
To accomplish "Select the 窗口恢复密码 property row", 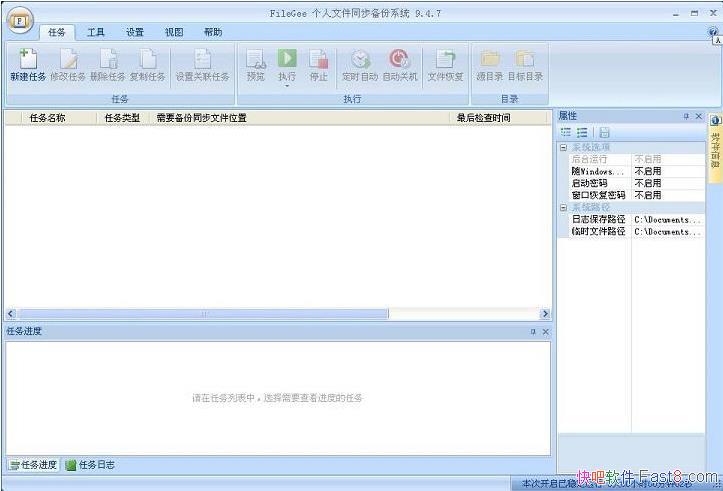I will pyautogui.click(x=637, y=195).
